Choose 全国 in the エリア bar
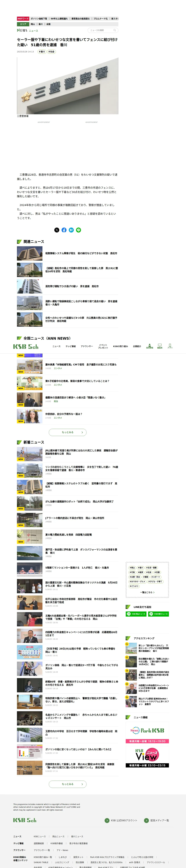 (x=48, y=24)
